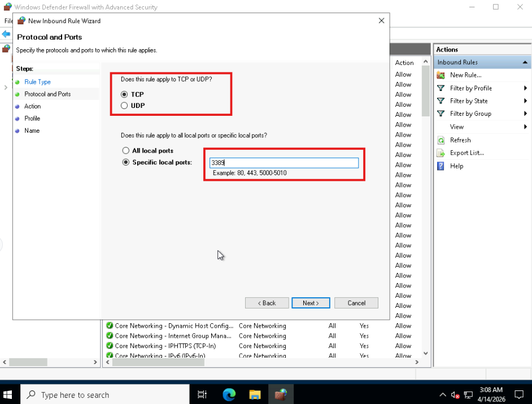Open the notification center icon
This screenshot has height=404, width=532.
(519, 394)
